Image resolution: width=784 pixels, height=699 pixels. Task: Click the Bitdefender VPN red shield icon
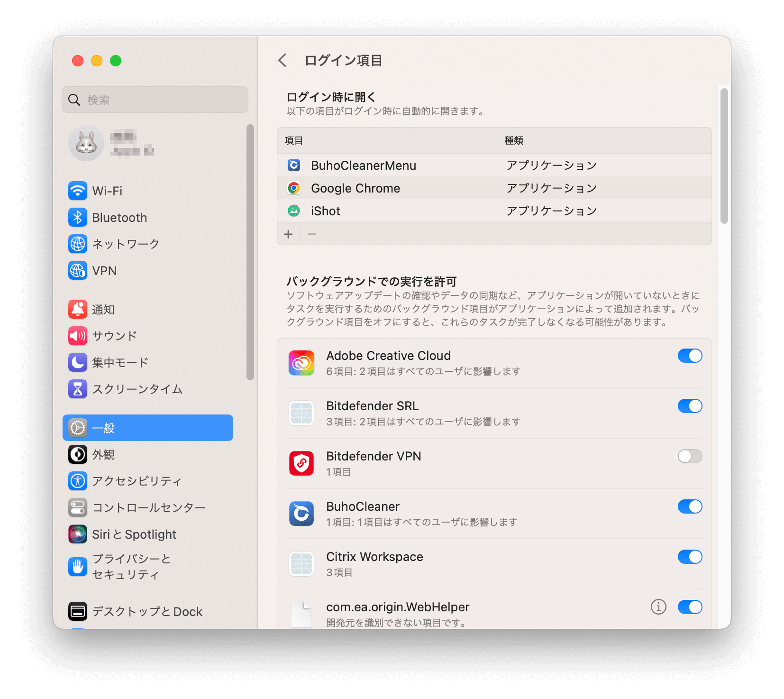(x=301, y=463)
